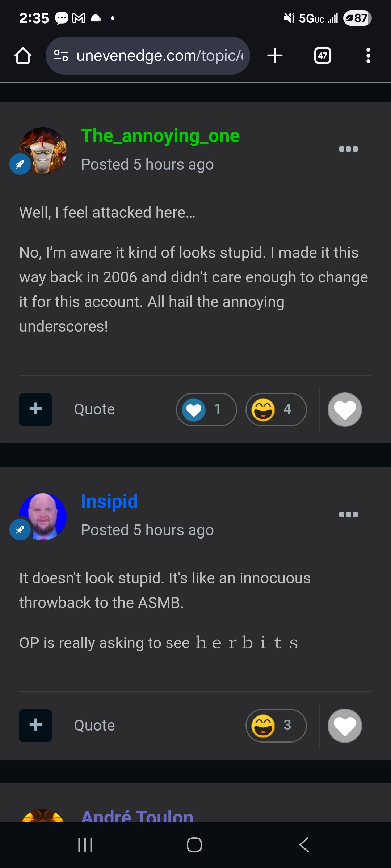Tap the unevenedge.com address bar
The image size is (391, 868).
click(x=159, y=56)
